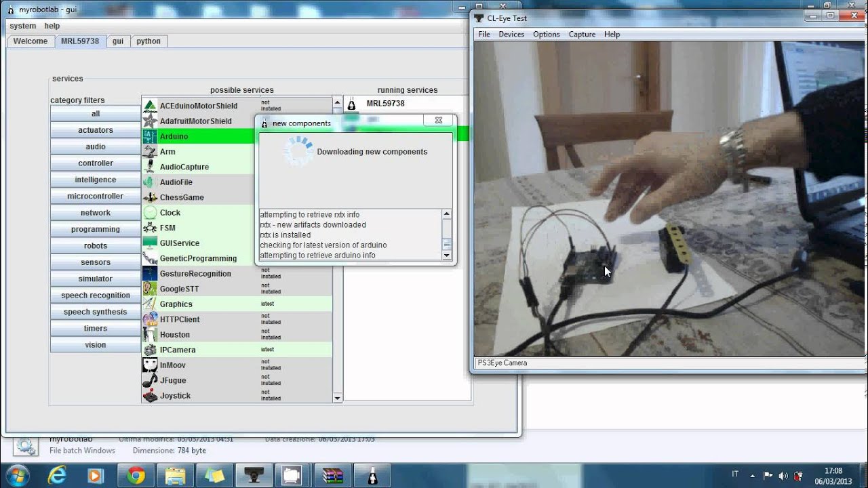Click the Houston service icon
Screen dimensions: 868x488
click(x=150, y=334)
